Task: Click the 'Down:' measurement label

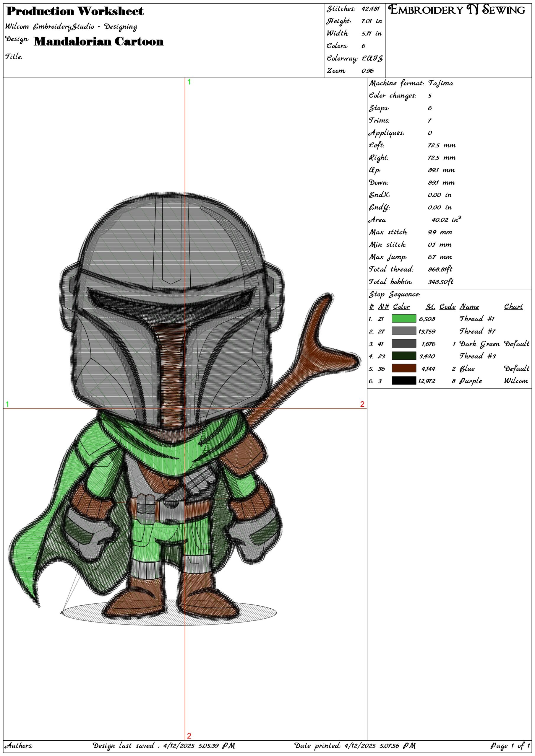Action: [x=378, y=183]
